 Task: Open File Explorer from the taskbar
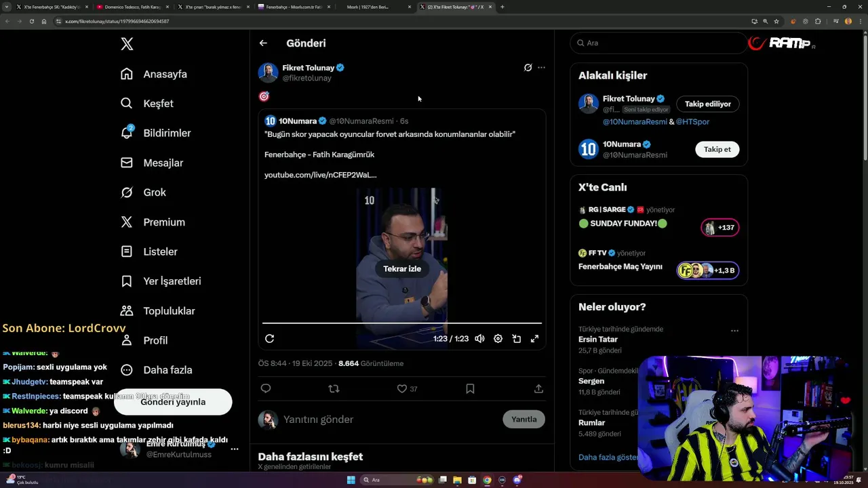pos(457,480)
